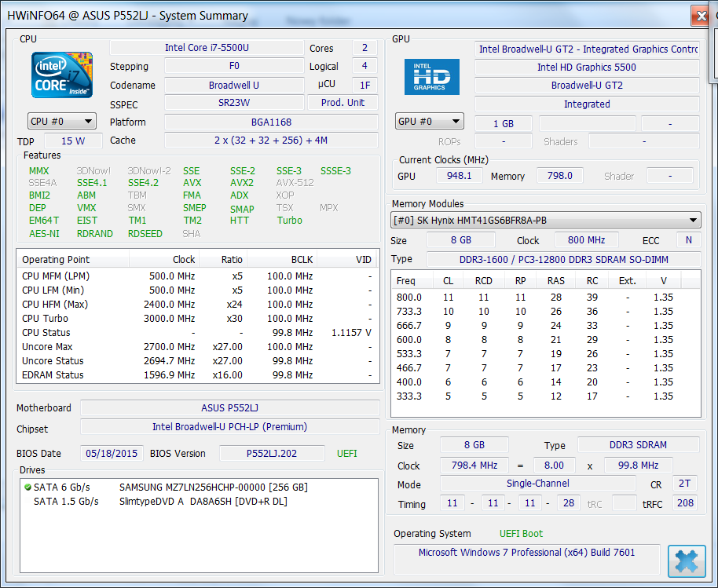The width and height of the screenshot is (718, 588).
Task: Click the CPU LFM (Min) row
Action: coord(198,290)
